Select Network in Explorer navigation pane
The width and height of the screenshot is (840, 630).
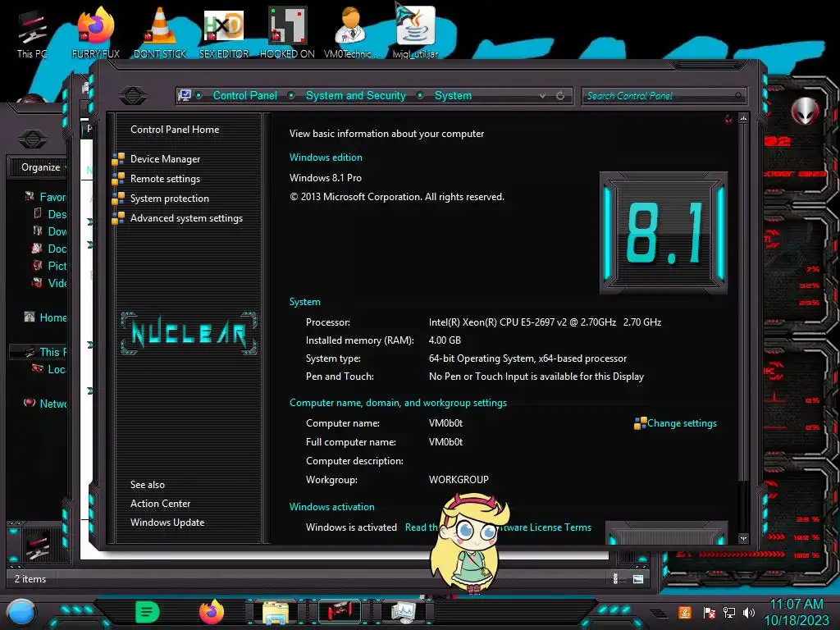(x=46, y=404)
